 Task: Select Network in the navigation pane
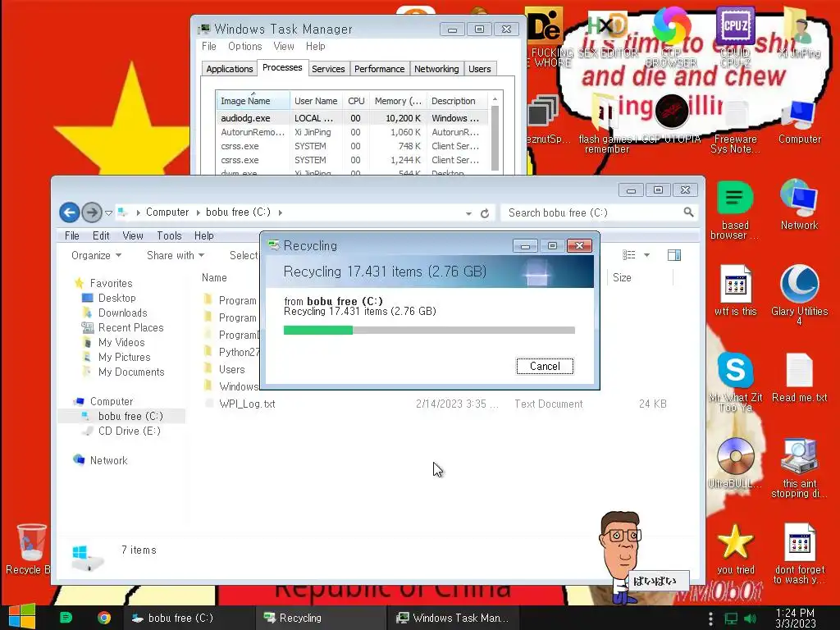point(108,460)
